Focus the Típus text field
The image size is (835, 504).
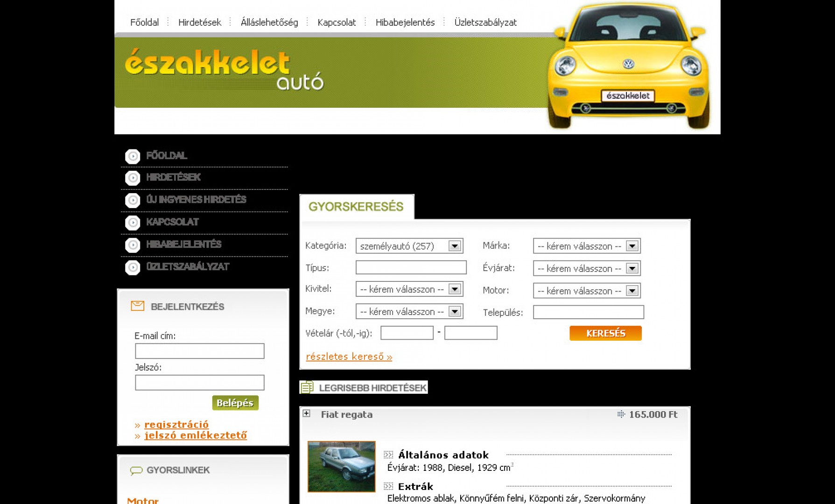[411, 267]
